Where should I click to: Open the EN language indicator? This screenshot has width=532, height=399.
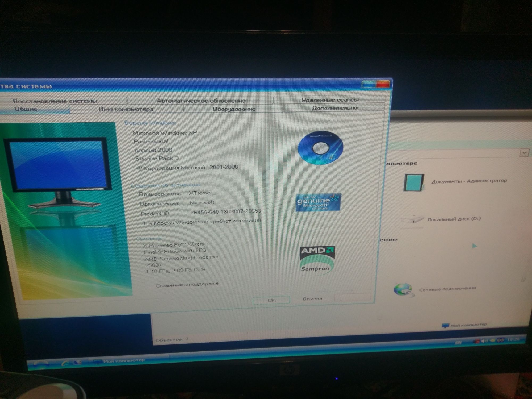tap(458, 343)
